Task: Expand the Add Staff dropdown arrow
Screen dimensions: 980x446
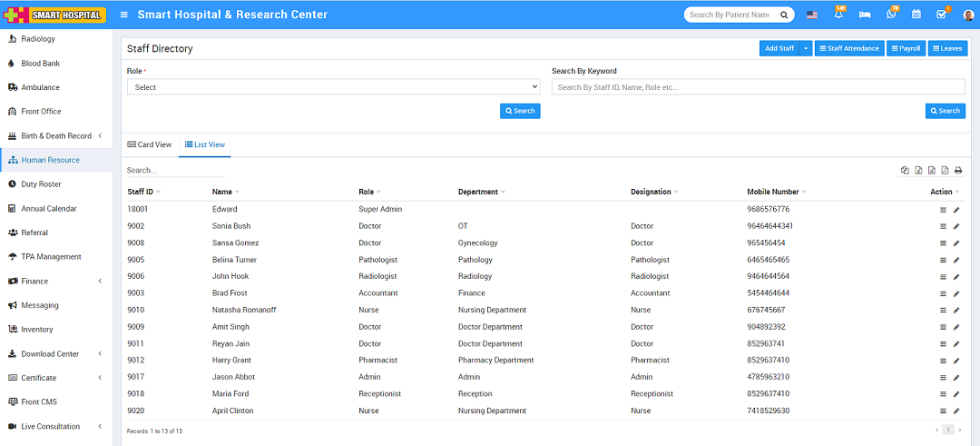Action: [x=806, y=48]
